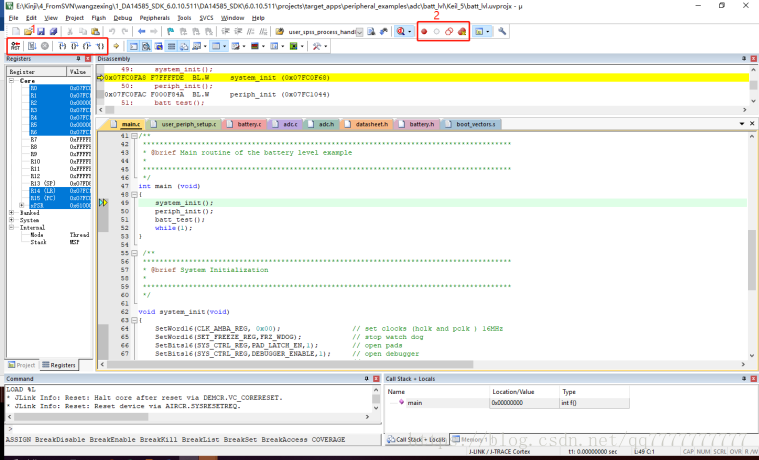Open the Memory Windows dropdown arrow
Screen dimensions: 759x460
click(x=225, y=46)
